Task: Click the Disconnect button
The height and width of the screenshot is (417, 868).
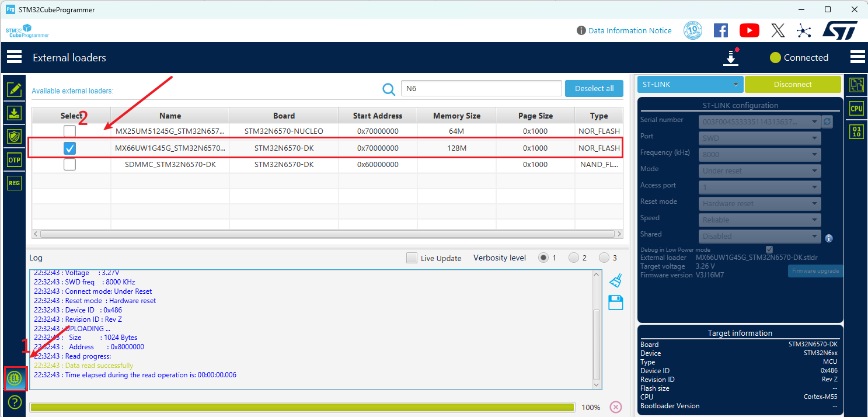Action: pyautogui.click(x=793, y=84)
